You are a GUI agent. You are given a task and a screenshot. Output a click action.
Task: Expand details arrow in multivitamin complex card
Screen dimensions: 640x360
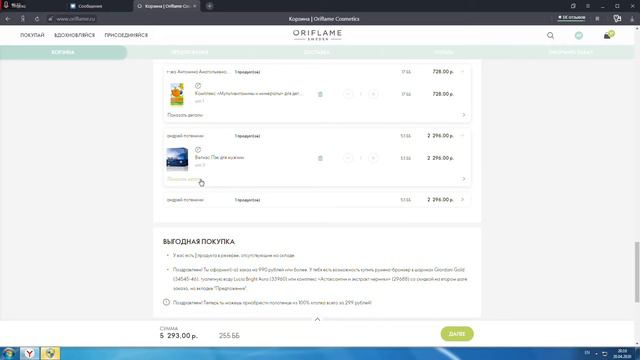click(464, 115)
